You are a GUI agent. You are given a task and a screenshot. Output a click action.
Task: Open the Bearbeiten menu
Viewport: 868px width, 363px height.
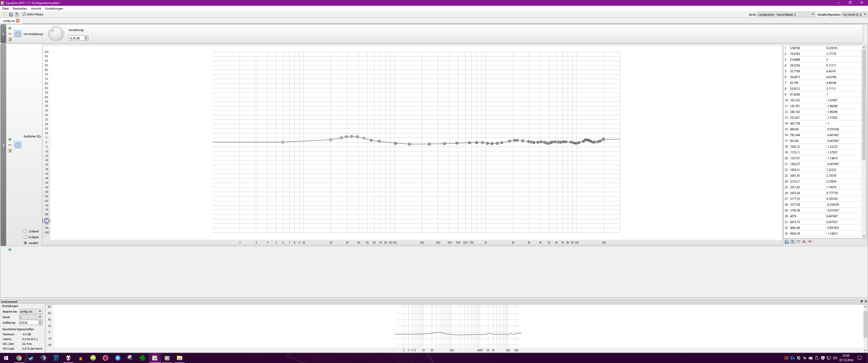20,9
